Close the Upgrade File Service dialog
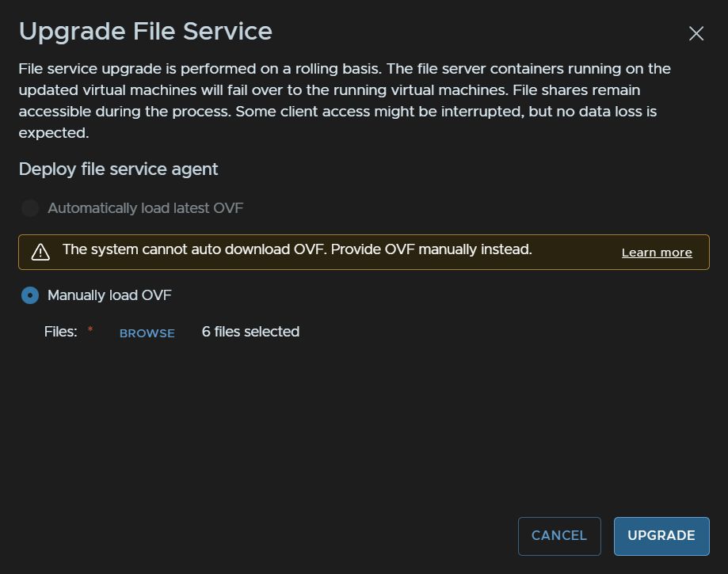 coord(696,33)
